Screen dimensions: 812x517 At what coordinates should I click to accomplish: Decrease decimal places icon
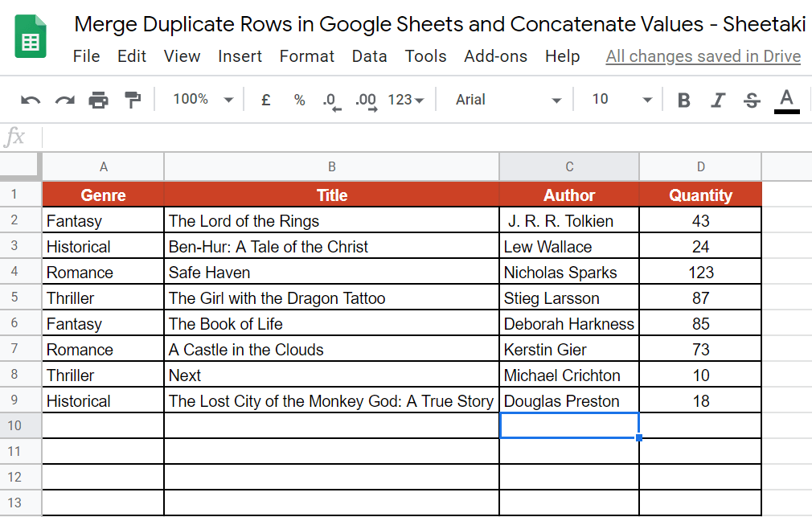click(331, 101)
